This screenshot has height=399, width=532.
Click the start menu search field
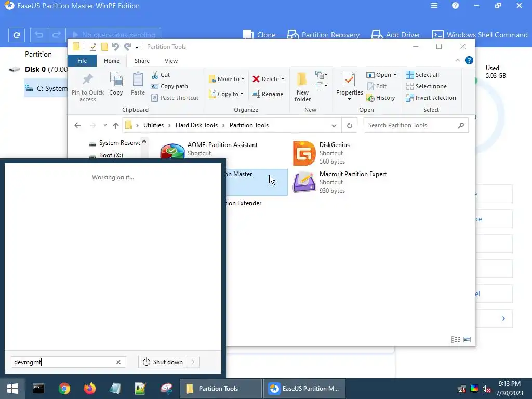coord(69,362)
